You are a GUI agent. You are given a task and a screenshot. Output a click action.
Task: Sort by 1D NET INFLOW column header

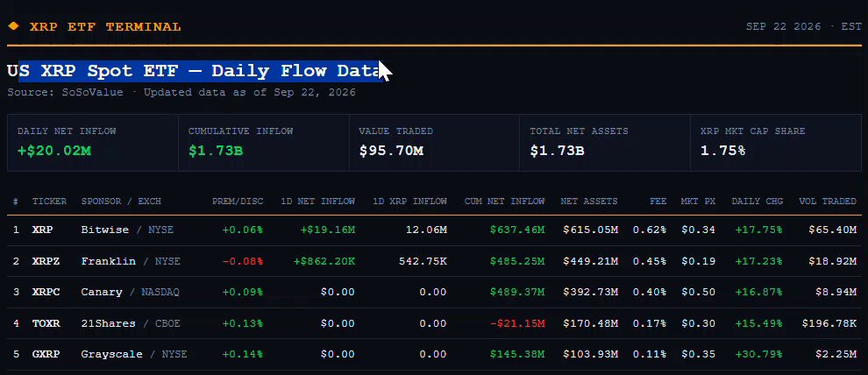(317, 202)
